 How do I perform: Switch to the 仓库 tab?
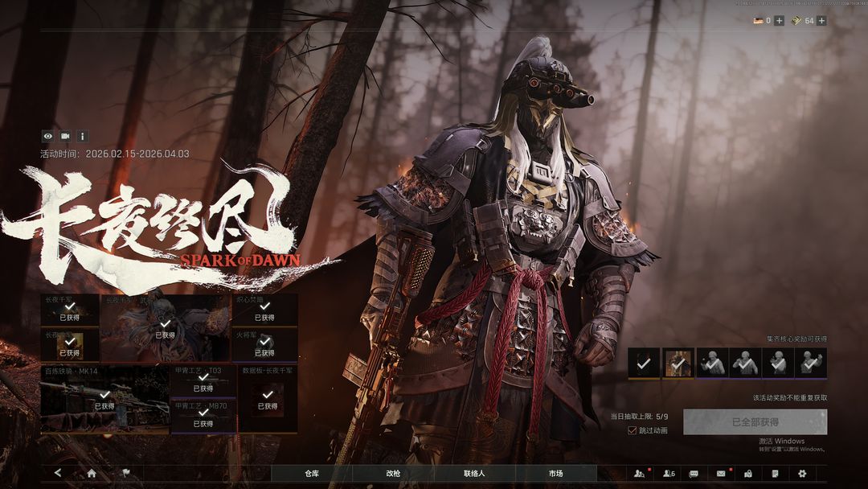pos(312,474)
